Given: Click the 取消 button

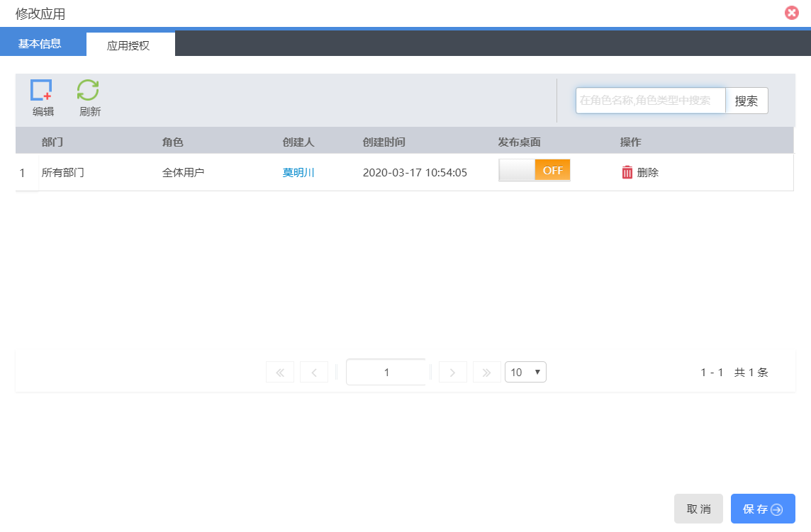Looking at the screenshot, I should (698, 509).
